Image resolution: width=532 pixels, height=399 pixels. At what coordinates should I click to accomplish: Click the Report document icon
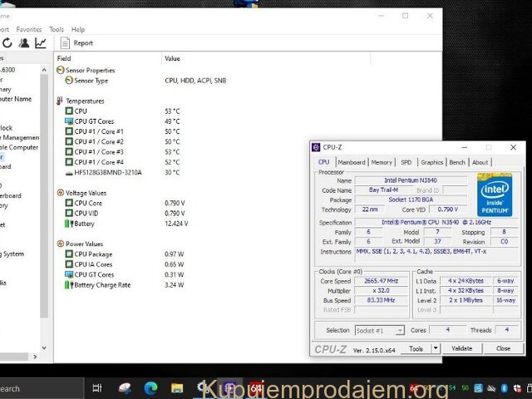point(64,43)
